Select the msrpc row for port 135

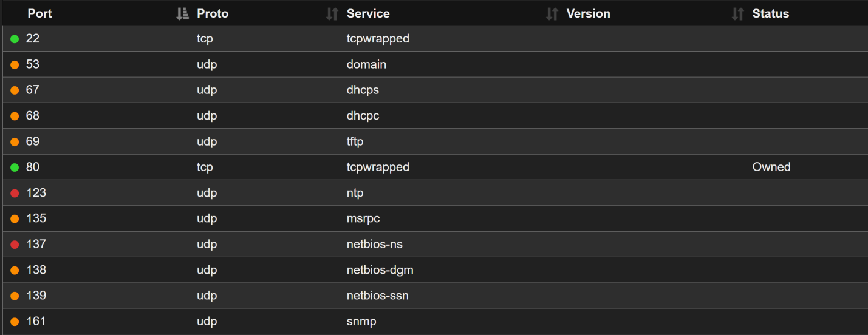(363, 218)
